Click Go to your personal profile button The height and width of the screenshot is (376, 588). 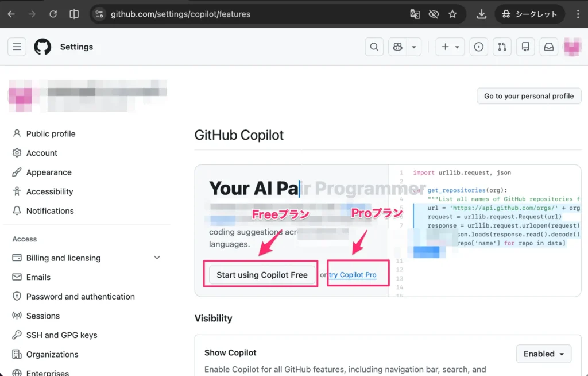(x=528, y=96)
